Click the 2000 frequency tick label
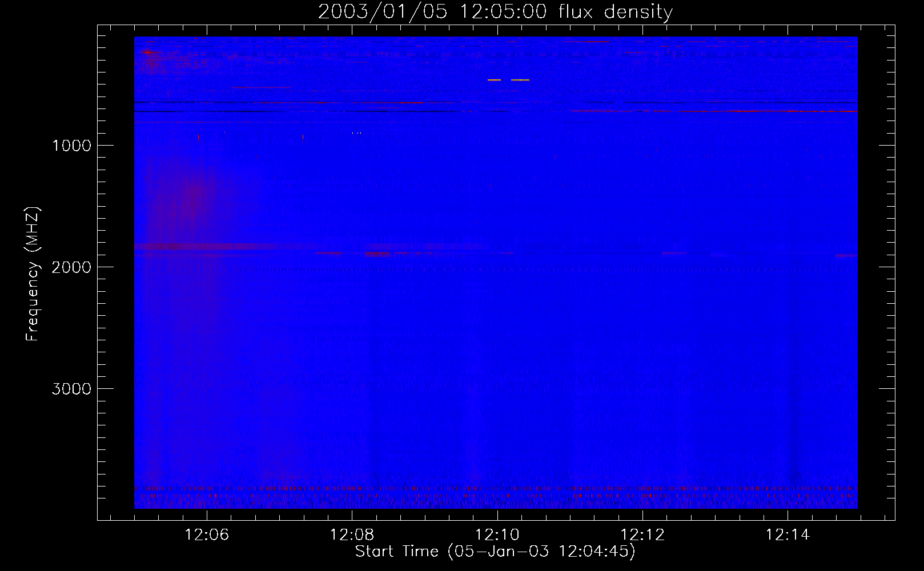The height and width of the screenshot is (571, 924). coord(71,267)
